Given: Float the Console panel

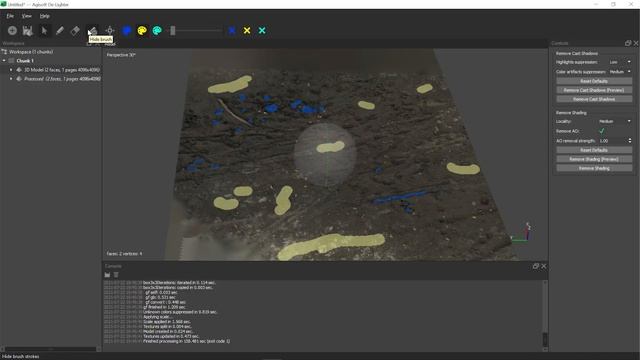Looking at the screenshot, I should [x=536, y=266].
